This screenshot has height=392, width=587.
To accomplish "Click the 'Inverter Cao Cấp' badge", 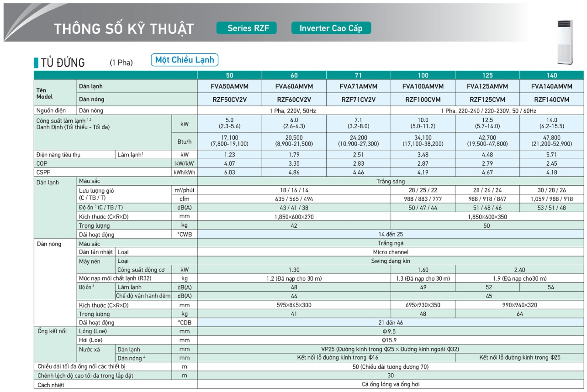I will [331, 28].
